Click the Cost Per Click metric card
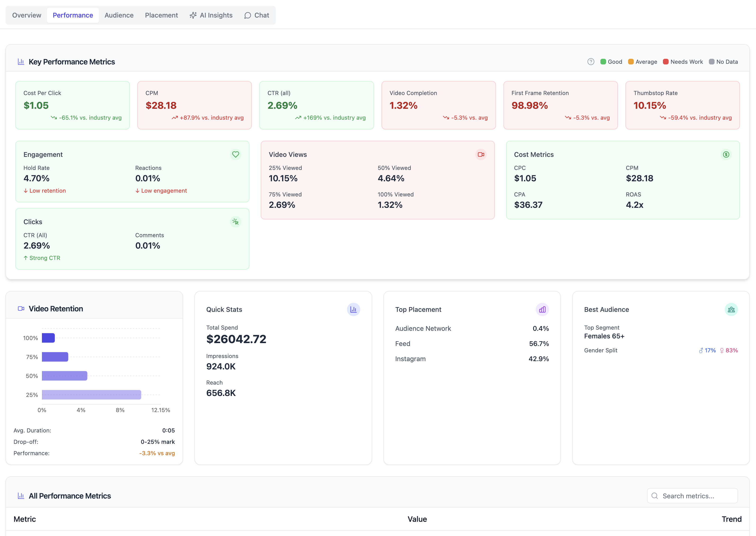756x536 pixels. pos(72,105)
